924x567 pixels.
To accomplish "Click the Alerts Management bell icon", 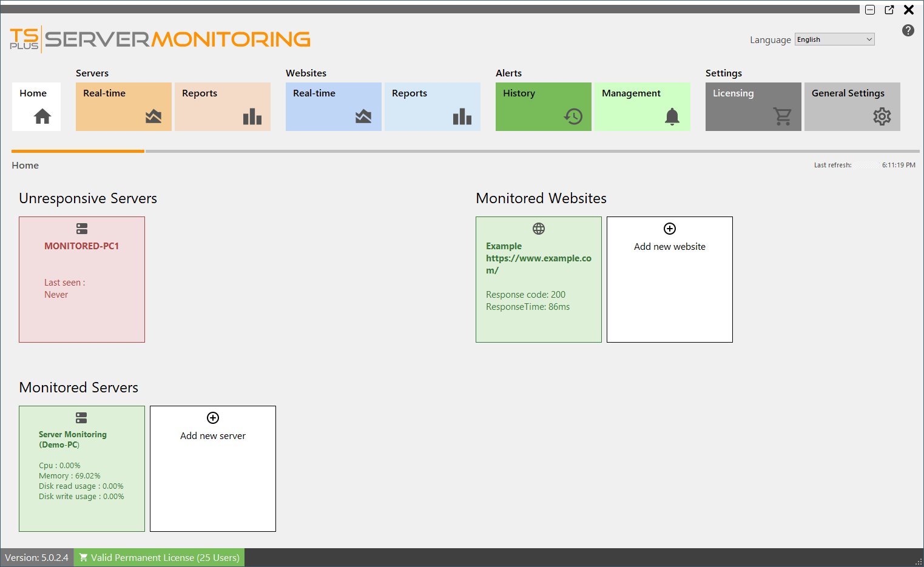I will tap(672, 116).
